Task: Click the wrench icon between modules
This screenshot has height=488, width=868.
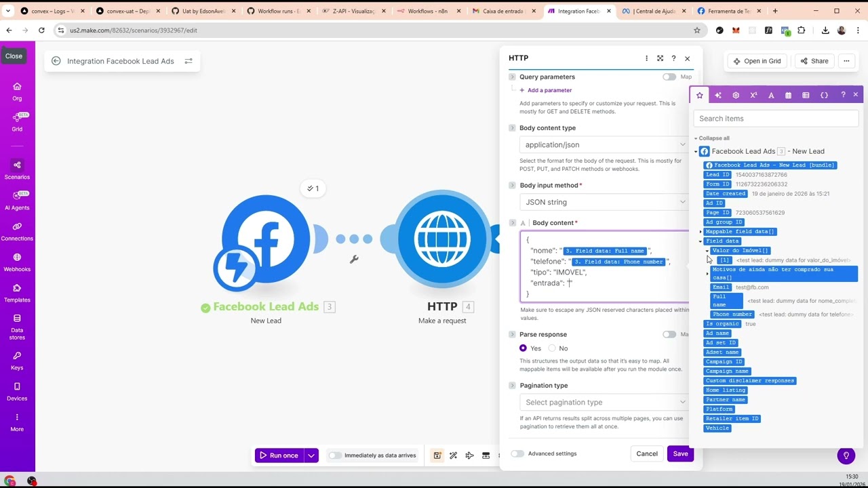Action: point(354,259)
